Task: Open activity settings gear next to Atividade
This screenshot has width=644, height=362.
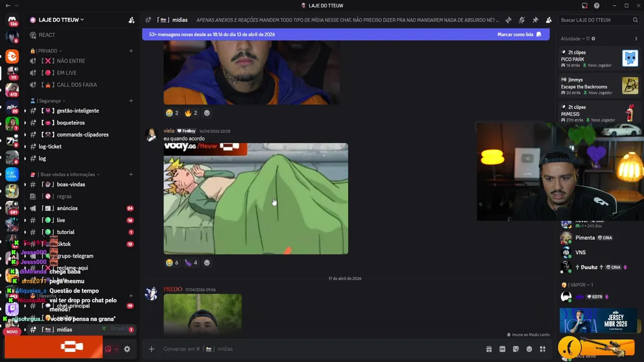Action: [x=593, y=39]
